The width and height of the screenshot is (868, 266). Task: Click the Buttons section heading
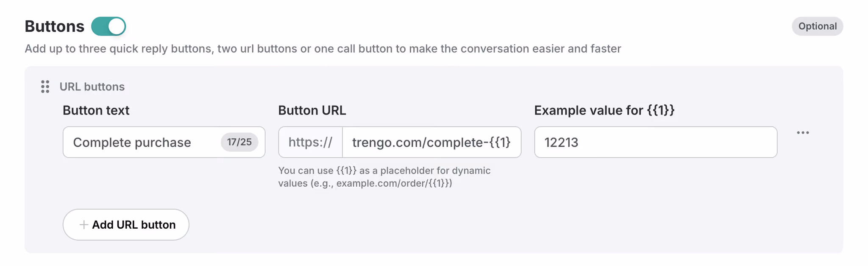point(55,26)
